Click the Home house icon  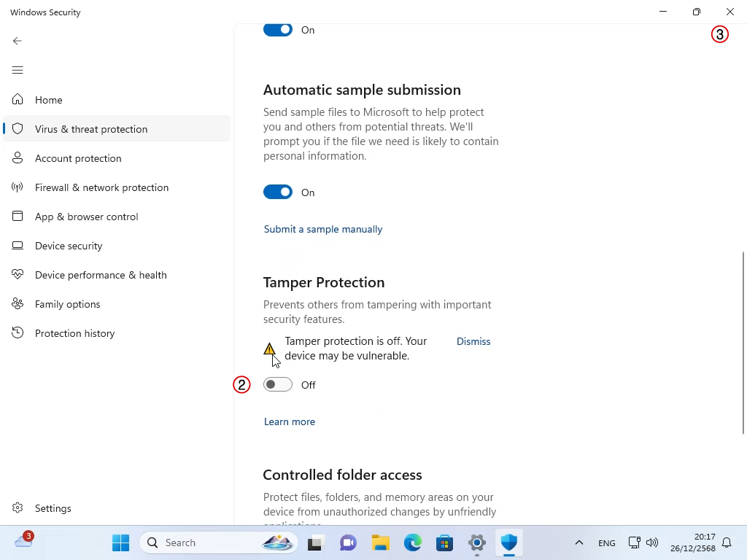[18, 100]
